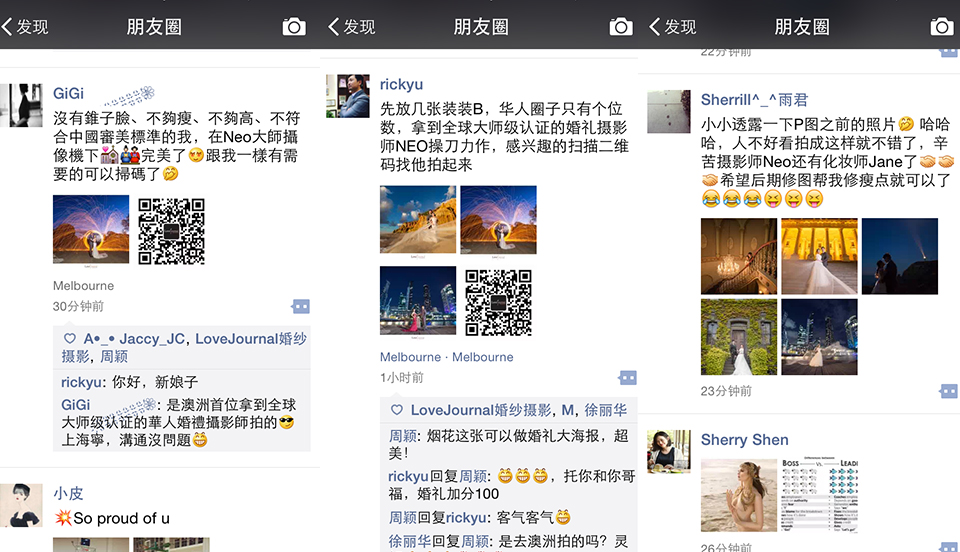Go back to 发现 in the left panel

[26, 27]
